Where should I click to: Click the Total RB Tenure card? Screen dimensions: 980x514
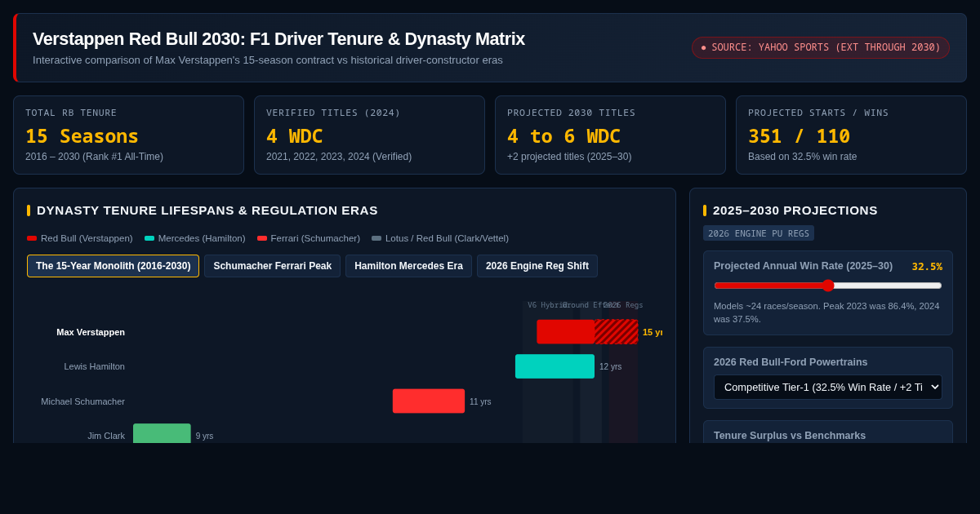click(128, 135)
